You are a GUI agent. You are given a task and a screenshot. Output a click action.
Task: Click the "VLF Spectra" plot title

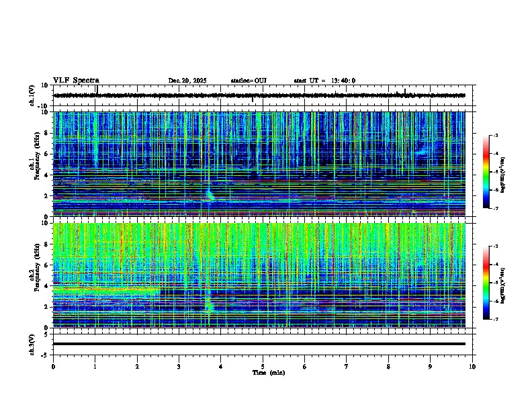pyautogui.click(x=76, y=81)
